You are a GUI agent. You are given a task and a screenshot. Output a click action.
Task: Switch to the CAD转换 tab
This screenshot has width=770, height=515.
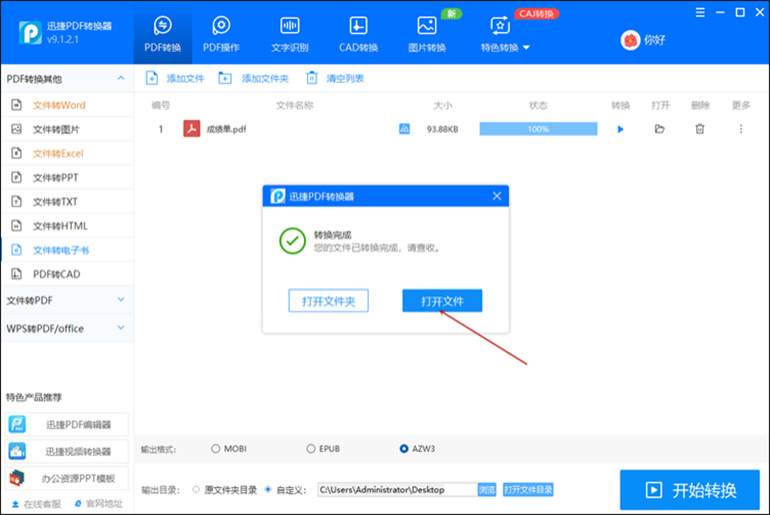coord(357,33)
